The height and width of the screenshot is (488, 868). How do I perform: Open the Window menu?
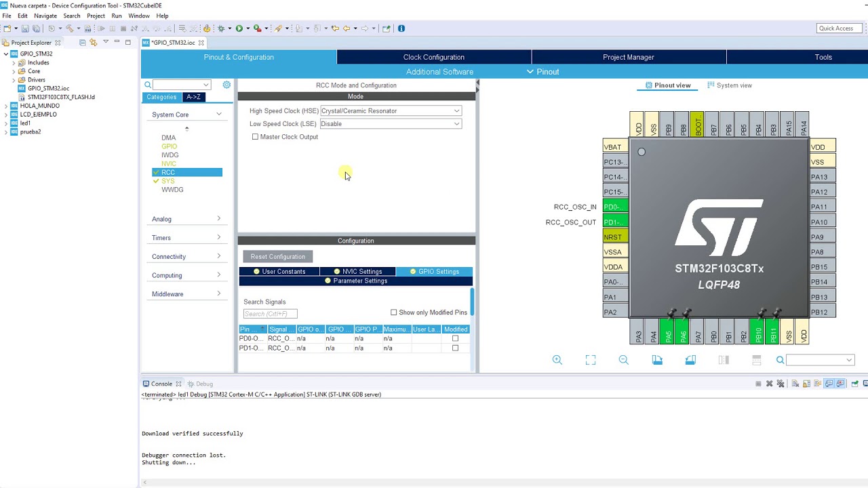click(x=138, y=16)
